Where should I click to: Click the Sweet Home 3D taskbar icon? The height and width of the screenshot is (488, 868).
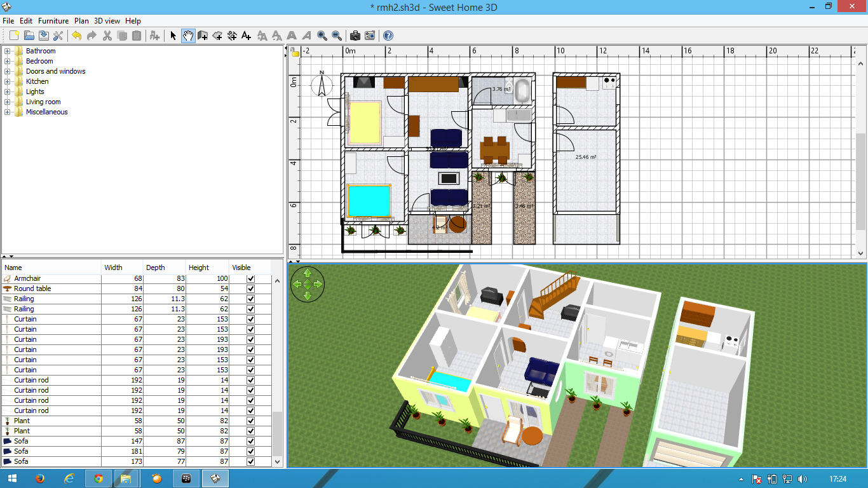[x=215, y=478]
